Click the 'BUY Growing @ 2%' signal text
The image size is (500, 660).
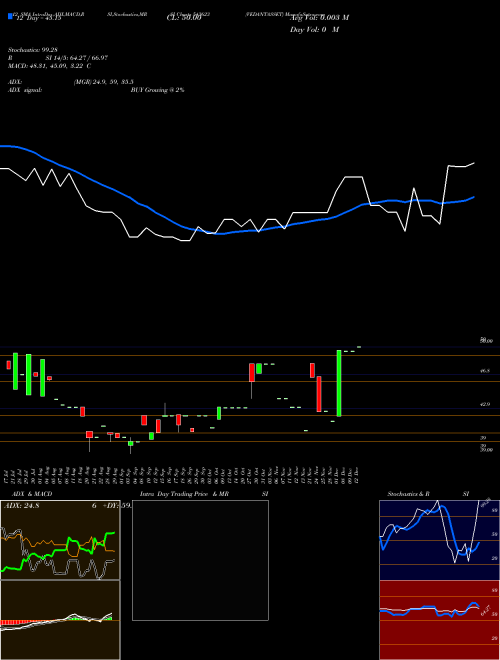tap(157, 90)
